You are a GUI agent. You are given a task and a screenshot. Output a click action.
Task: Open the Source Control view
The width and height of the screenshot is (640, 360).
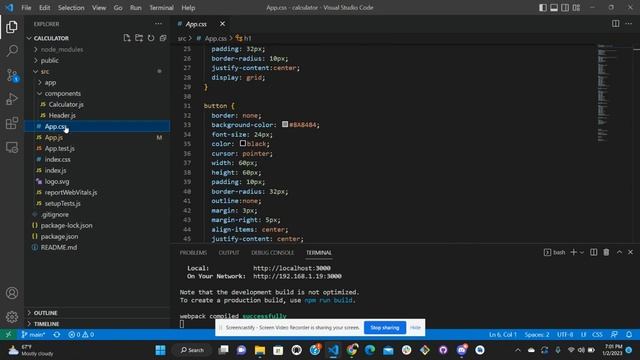coord(12,75)
